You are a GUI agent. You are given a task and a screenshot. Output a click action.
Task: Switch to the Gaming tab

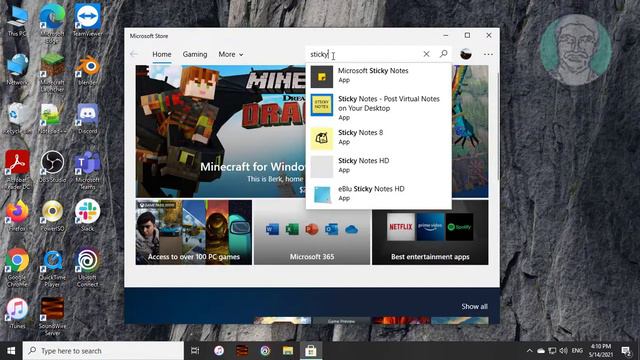click(195, 54)
